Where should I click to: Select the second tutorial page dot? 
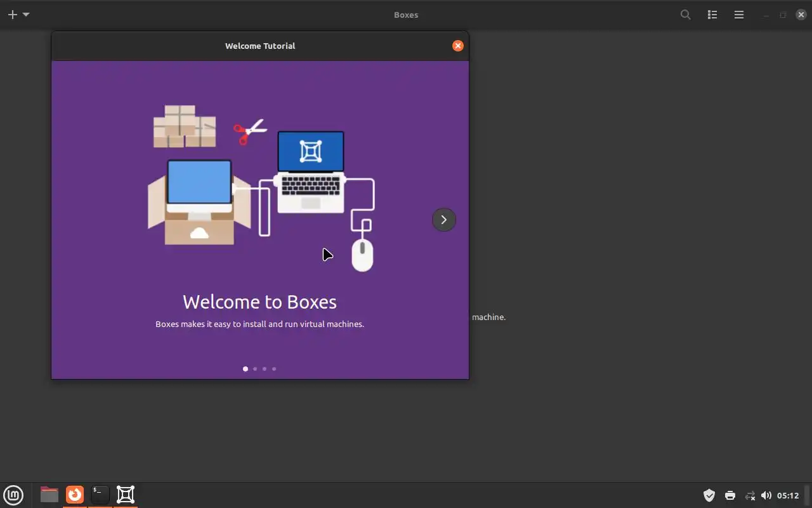click(255, 369)
